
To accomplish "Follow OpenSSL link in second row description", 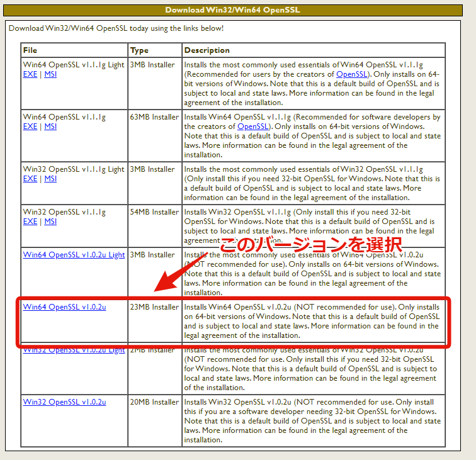I will [253, 126].
